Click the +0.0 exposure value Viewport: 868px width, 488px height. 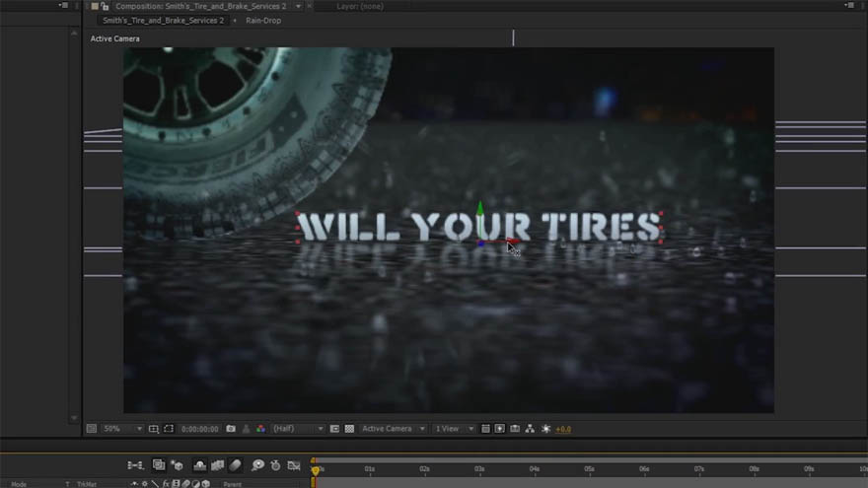(563, 430)
